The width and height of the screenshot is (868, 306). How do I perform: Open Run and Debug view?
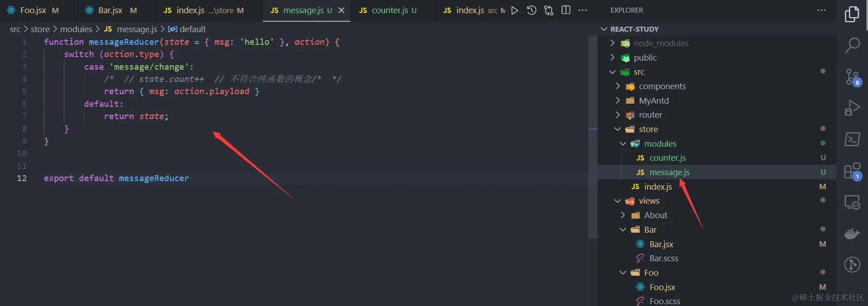[x=852, y=108]
